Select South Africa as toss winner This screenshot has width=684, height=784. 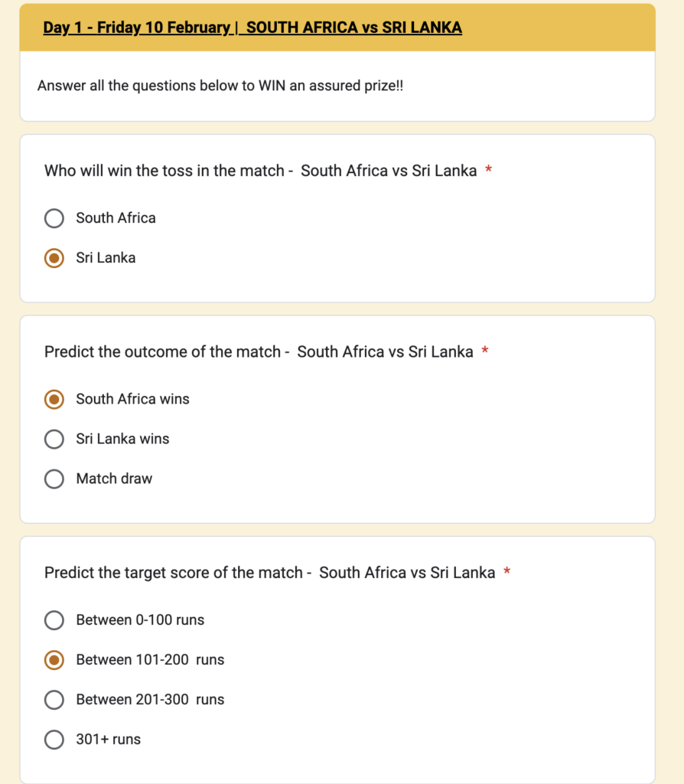pyautogui.click(x=54, y=218)
